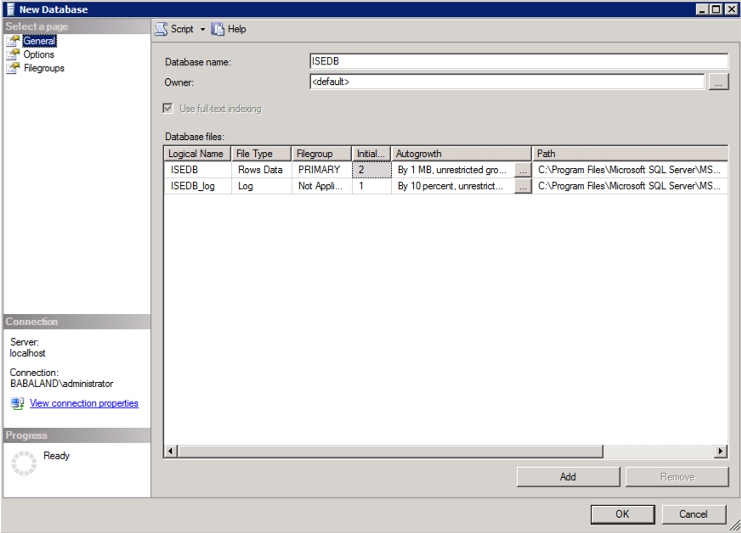Image resolution: width=741 pixels, height=533 pixels.
Task: Click the Cancel button
Action: click(x=693, y=514)
